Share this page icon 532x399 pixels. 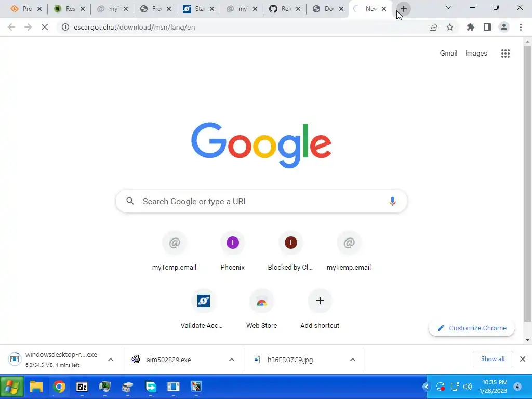tap(433, 27)
